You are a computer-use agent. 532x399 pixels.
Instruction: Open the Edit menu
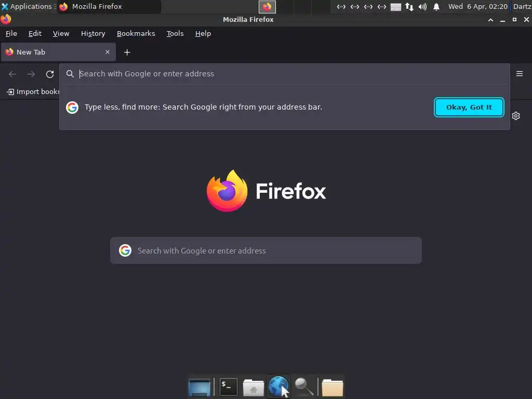pos(35,34)
